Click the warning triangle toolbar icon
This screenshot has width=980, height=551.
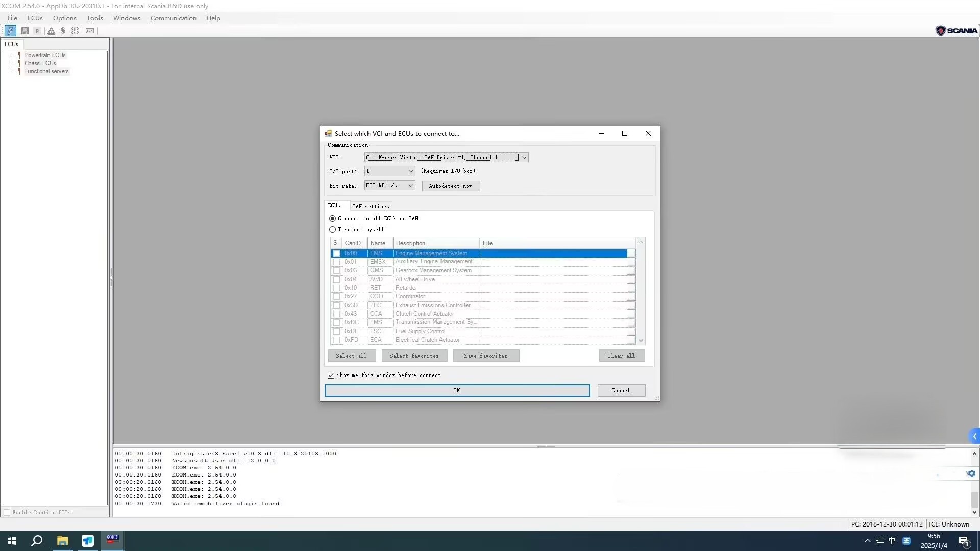click(51, 31)
